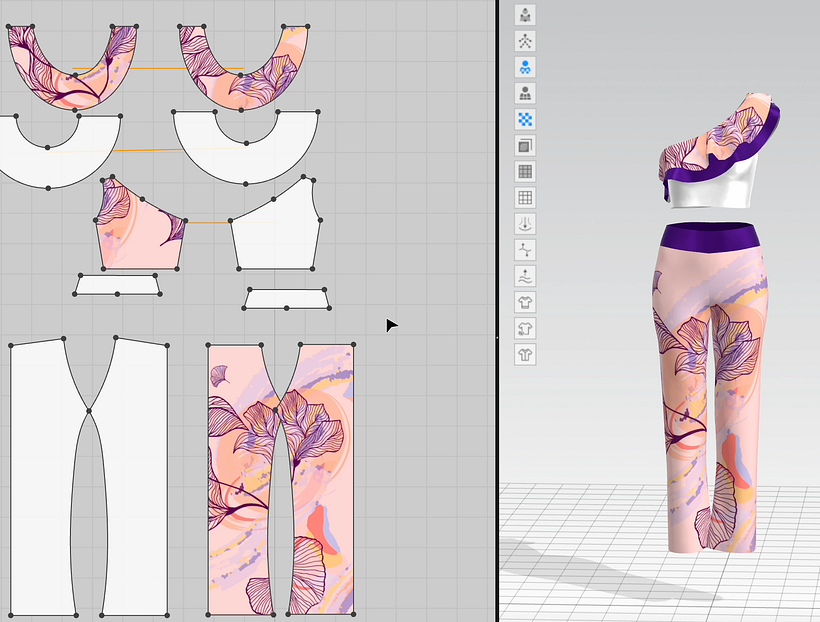Viewport: 820px width, 622px height.
Task: Click the wave with up arrow icon
Action: [525, 276]
